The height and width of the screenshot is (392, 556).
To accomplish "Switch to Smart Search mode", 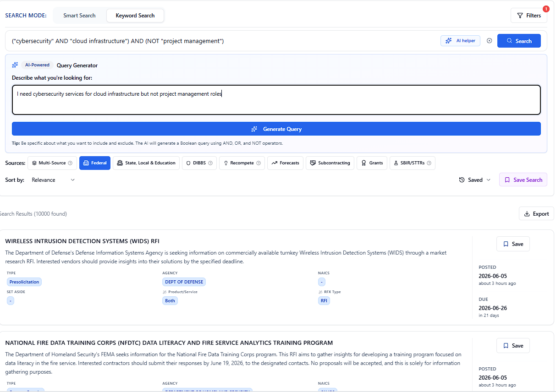I will 79,16.
